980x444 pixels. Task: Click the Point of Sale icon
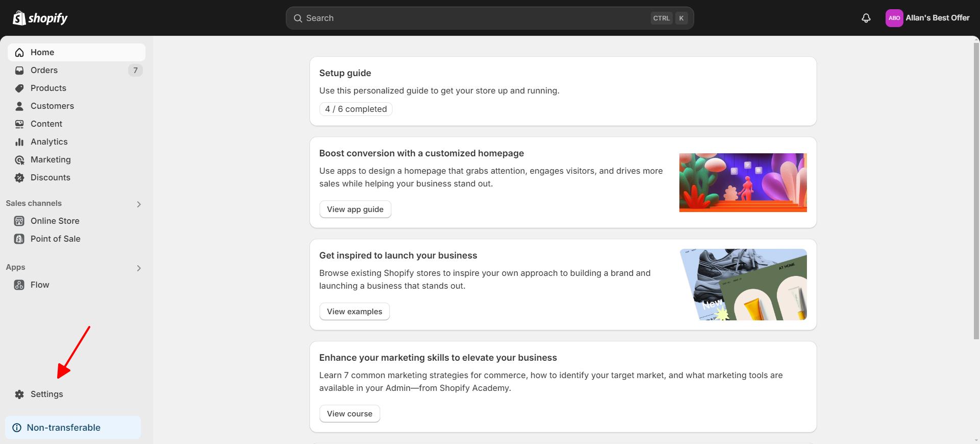(x=19, y=239)
